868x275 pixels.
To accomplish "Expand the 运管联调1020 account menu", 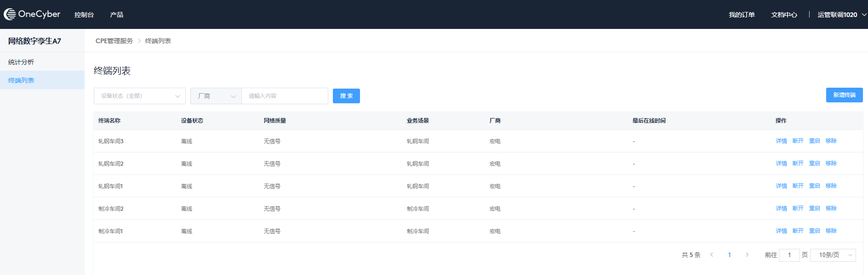I will click(841, 15).
